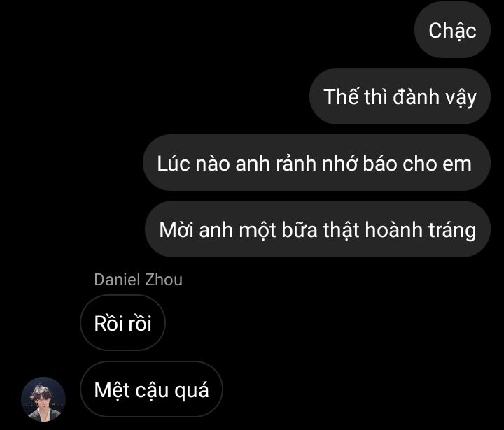Click the word 'bữa' in the fourth message

tap(300, 230)
